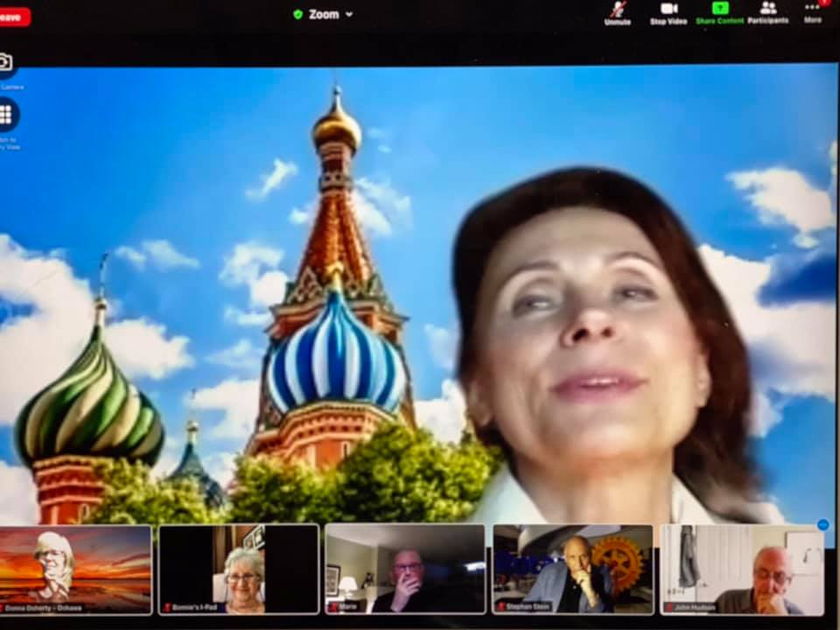Select John Hudson's video thumbnail
This screenshot has height=630, width=840.
(x=742, y=569)
